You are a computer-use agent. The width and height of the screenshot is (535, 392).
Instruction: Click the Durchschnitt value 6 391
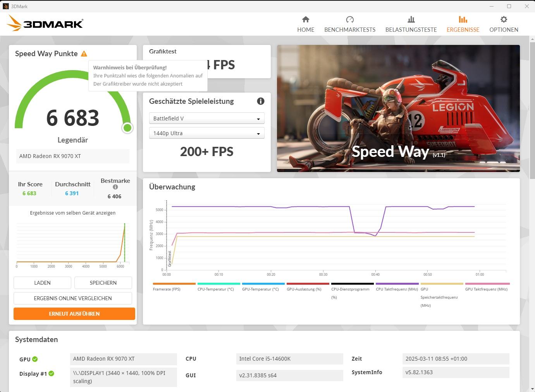pos(72,193)
